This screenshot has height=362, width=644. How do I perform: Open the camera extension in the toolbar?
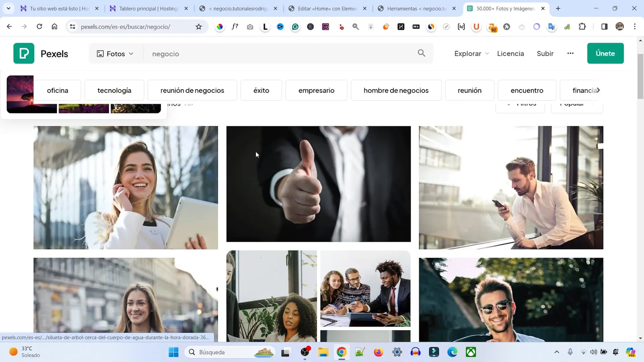pos(250,27)
